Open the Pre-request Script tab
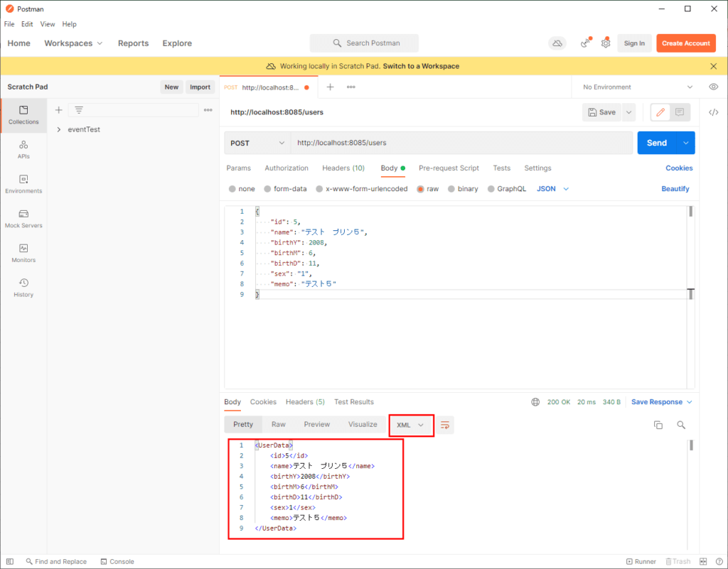 tap(449, 168)
